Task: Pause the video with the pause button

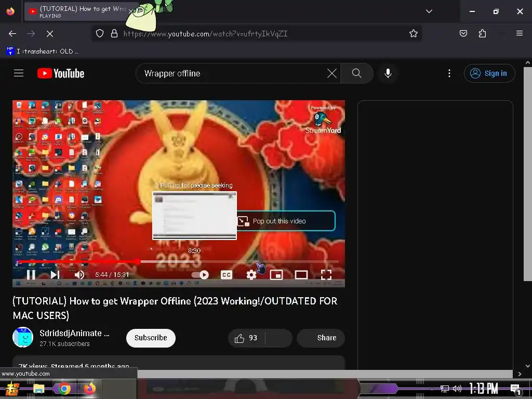Action: (x=31, y=274)
